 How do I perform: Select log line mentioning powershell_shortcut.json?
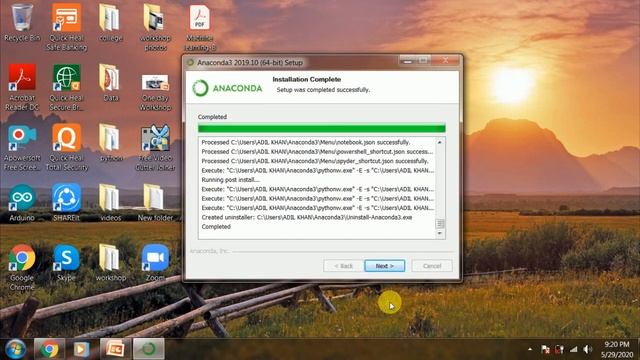(317, 151)
